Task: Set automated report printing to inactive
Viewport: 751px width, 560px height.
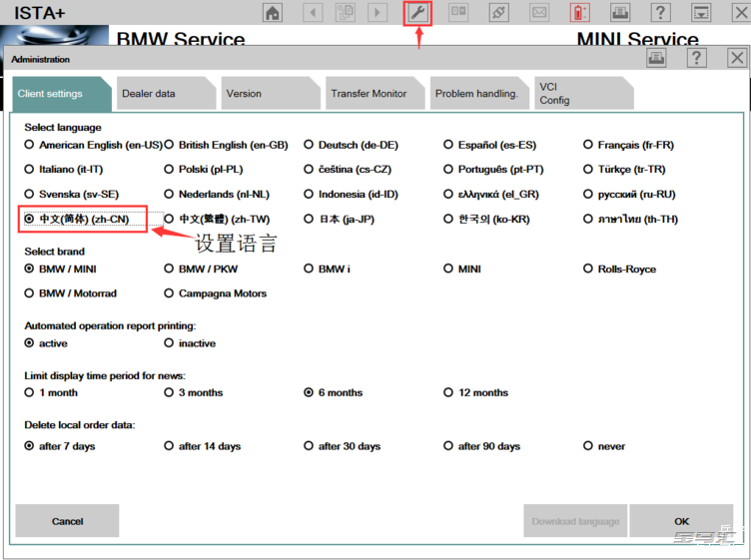Action: 190,343
